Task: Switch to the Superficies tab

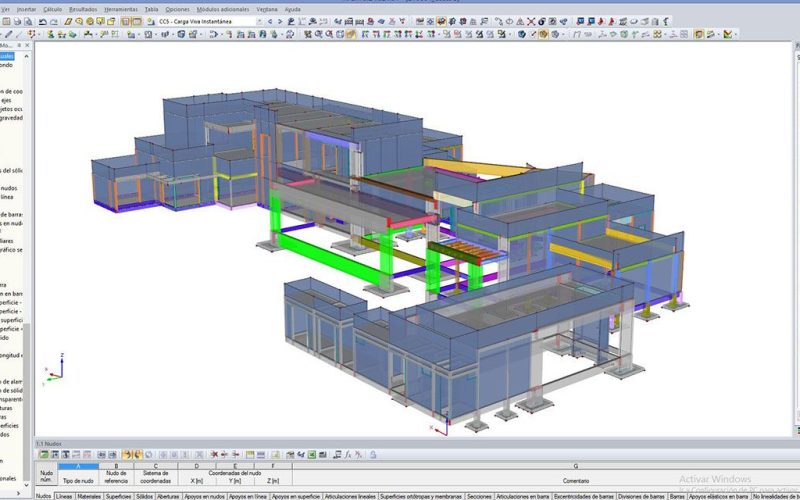Action: pos(118,496)
